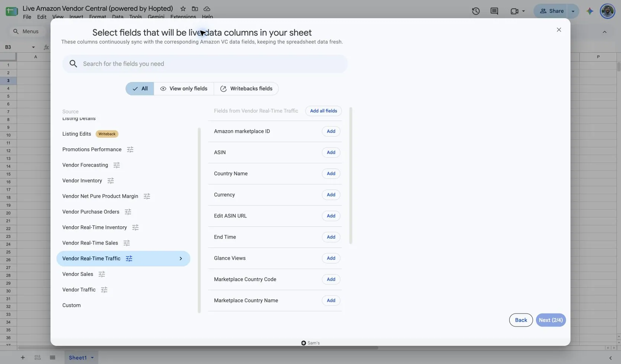Open filters for Vendor Real-Time Inventory
This screenshot has width=621, height=364.
(x=136, y=227)
